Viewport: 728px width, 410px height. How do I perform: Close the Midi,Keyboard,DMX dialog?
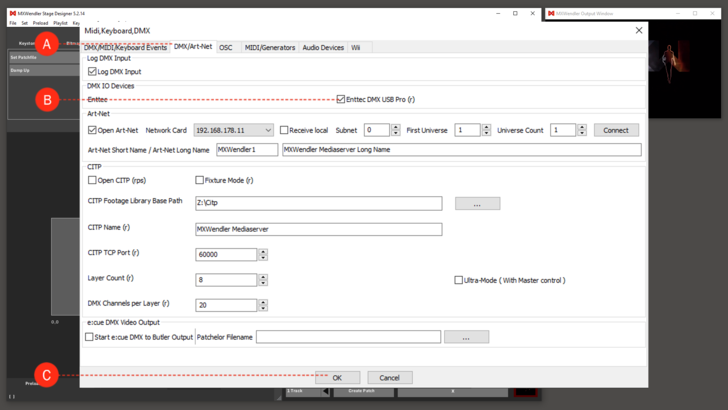click(639, 30)
